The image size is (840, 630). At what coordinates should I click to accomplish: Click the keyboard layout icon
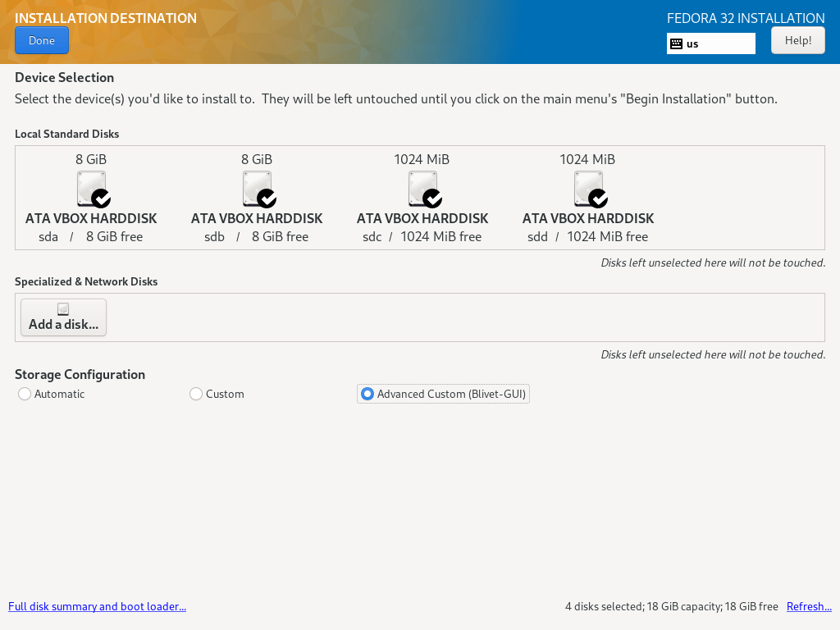[677, 43]
